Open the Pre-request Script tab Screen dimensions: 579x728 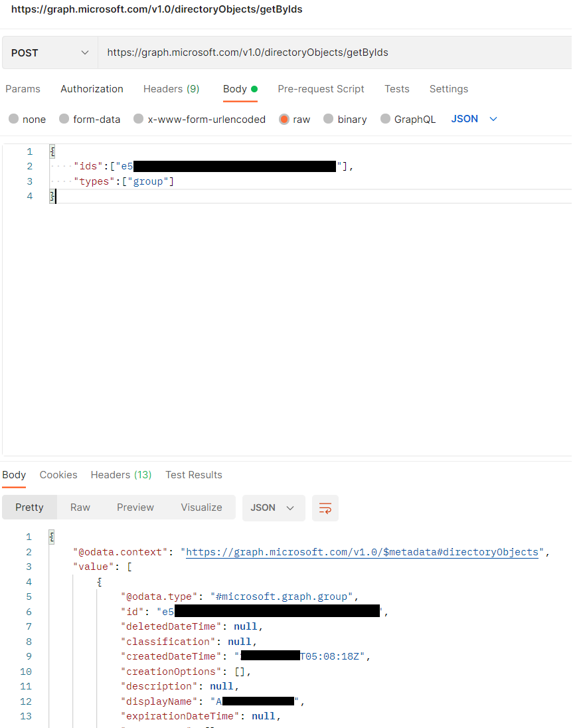(x=321, y=88)
